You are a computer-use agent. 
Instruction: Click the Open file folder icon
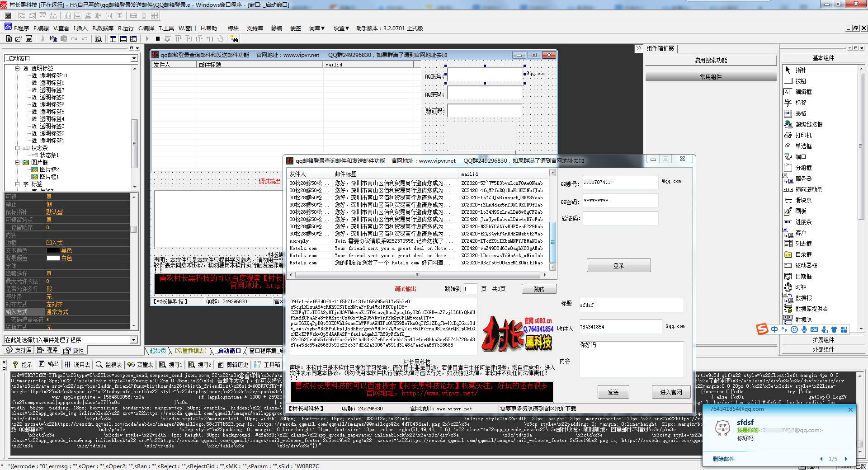pyautogui.click(x=19, y=39)
